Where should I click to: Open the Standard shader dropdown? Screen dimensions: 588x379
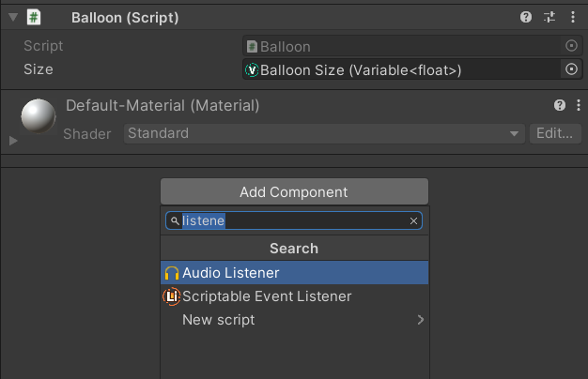point(324,134)
